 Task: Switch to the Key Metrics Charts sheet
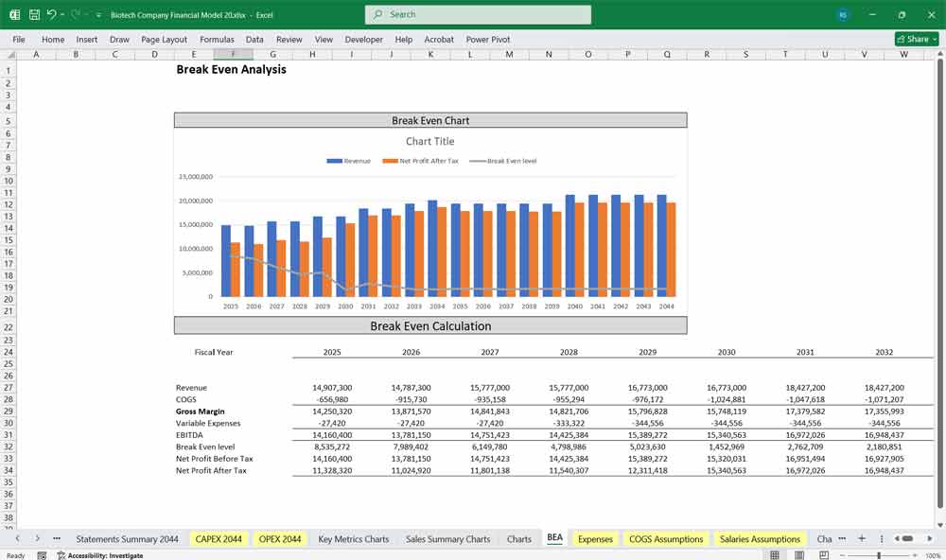(353, 539)
